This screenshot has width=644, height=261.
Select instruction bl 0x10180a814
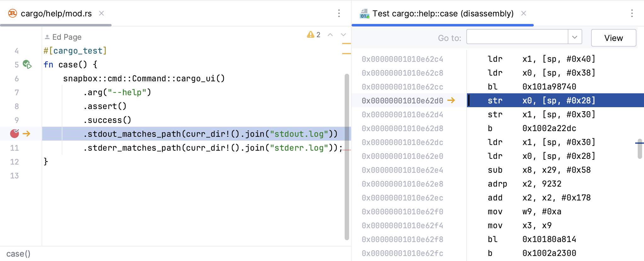(532, 239)
